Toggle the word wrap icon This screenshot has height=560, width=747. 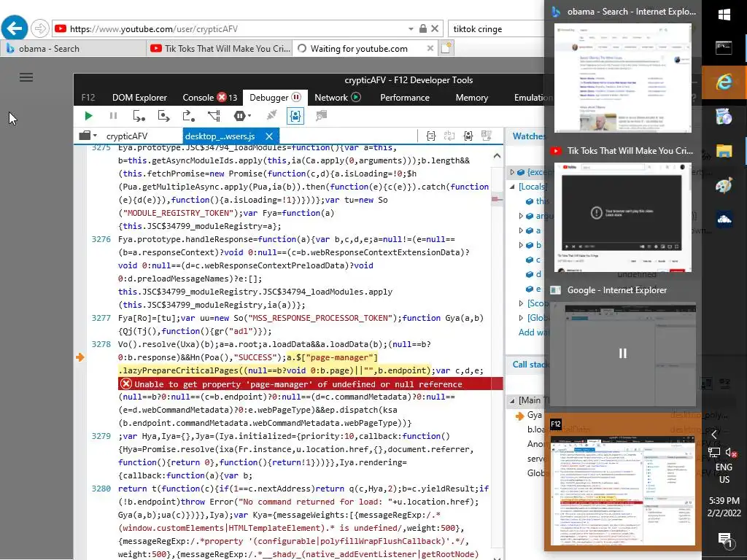point(449,136)
